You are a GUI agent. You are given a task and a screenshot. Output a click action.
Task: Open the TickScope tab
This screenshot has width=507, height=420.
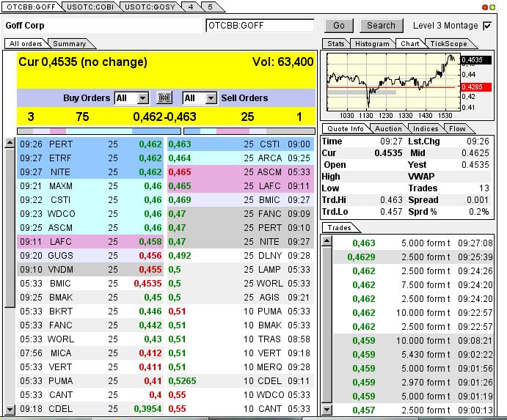[x=448, y=44]
